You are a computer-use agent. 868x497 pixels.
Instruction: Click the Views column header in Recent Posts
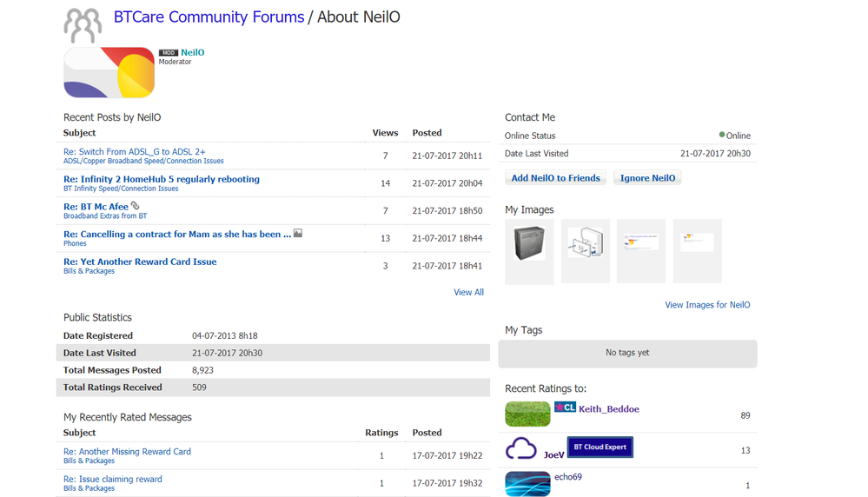pos(385,133)
